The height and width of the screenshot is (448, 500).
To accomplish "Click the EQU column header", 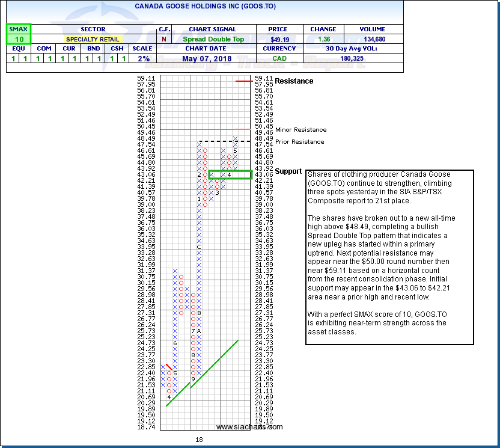I will click(18, 49).
